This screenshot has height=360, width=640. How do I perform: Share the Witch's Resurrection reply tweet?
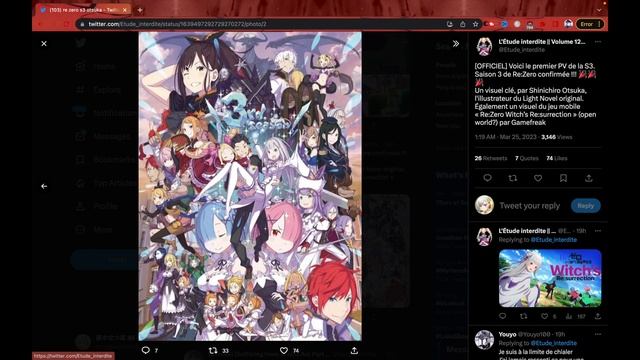pos(598,316)
